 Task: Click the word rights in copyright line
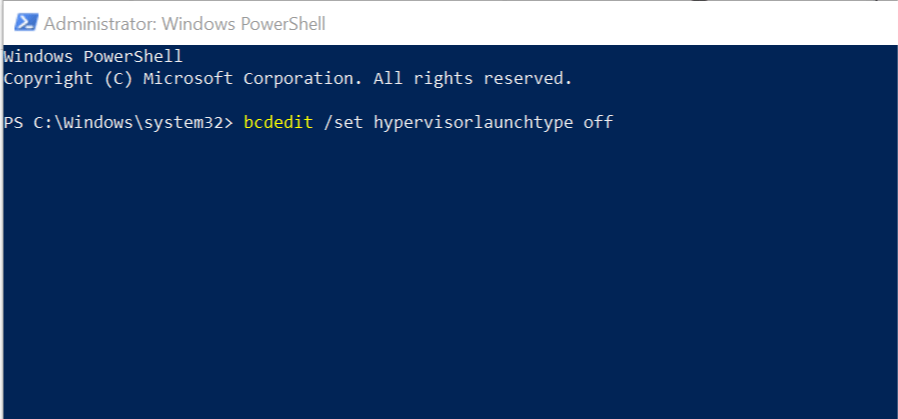[x=443, y=78]
